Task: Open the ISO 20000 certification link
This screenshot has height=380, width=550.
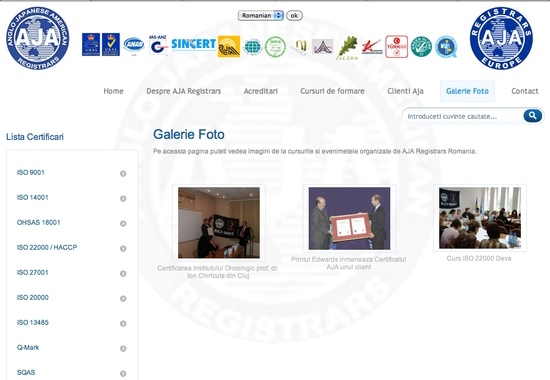Action: (x=32, y=297)
